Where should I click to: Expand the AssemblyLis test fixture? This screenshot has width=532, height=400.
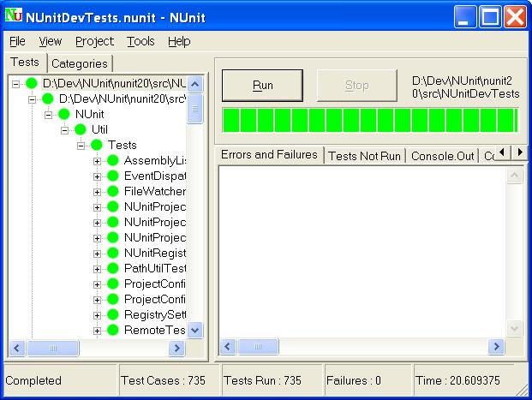click(x=97, y=161)
